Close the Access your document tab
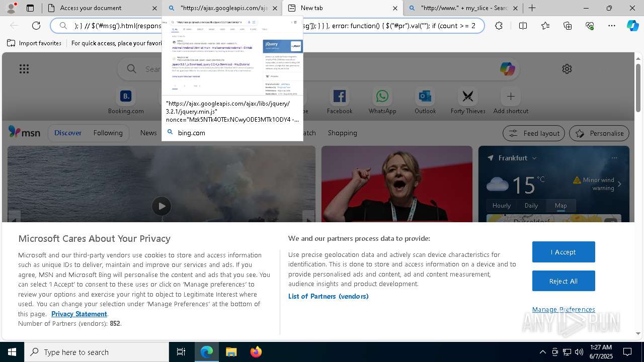Screen dimensions: 644x362 pos(154,8)
